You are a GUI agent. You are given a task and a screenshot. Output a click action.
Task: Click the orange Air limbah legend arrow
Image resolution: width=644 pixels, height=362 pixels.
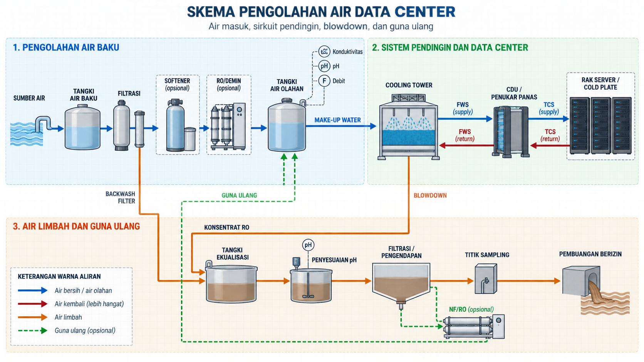coord(33,317)
